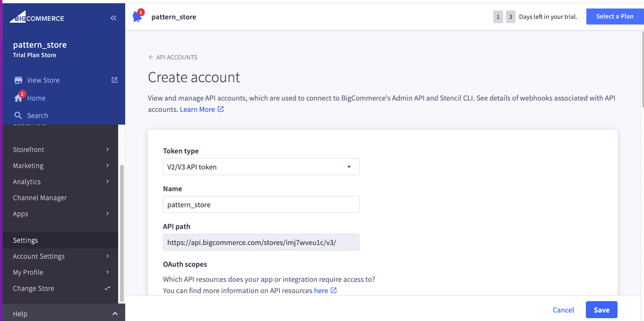Open Search in sidebar
Screen dimensions: 644x321
[x=37, y=116]
